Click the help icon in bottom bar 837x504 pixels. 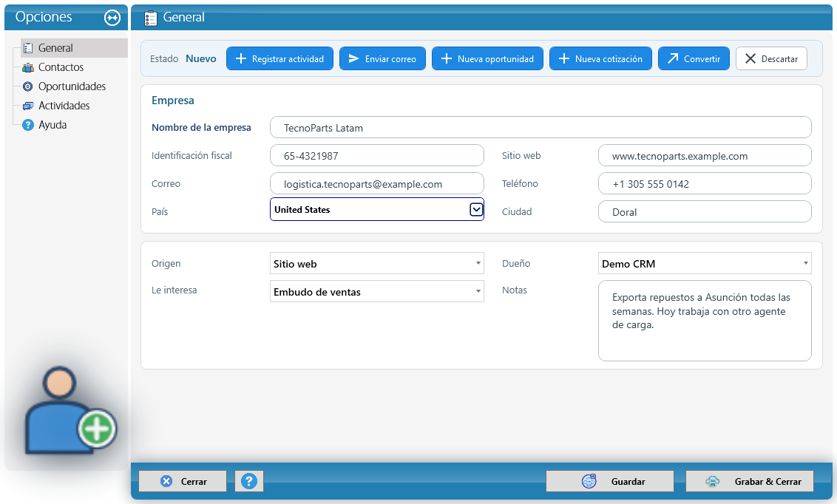248,481
